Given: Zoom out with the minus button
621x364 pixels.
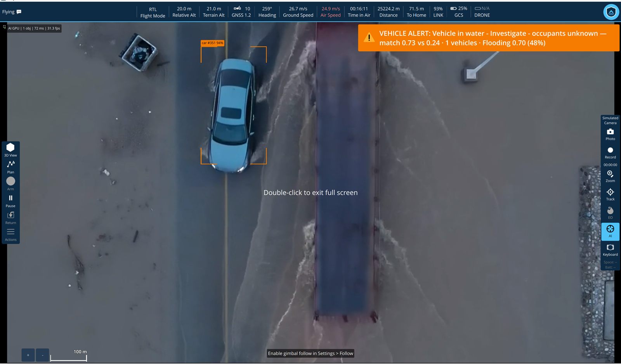Looking at the screenshot, I should click(x=42, y=355).
